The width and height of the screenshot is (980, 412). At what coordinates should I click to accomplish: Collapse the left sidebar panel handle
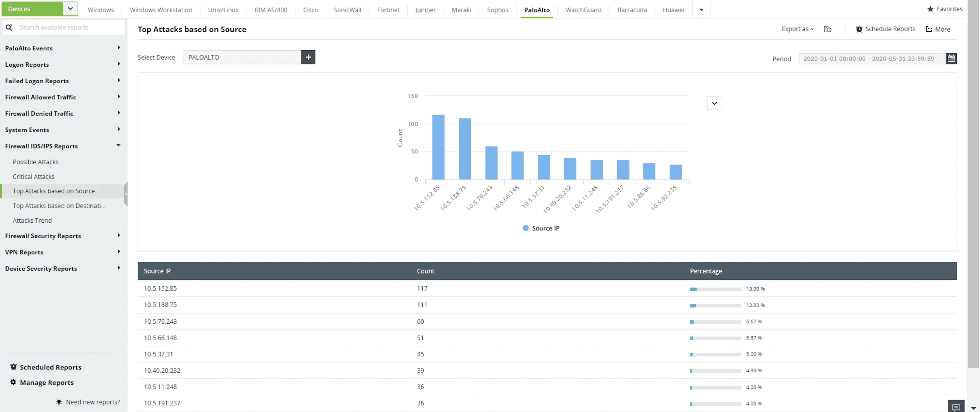point(126,194)
